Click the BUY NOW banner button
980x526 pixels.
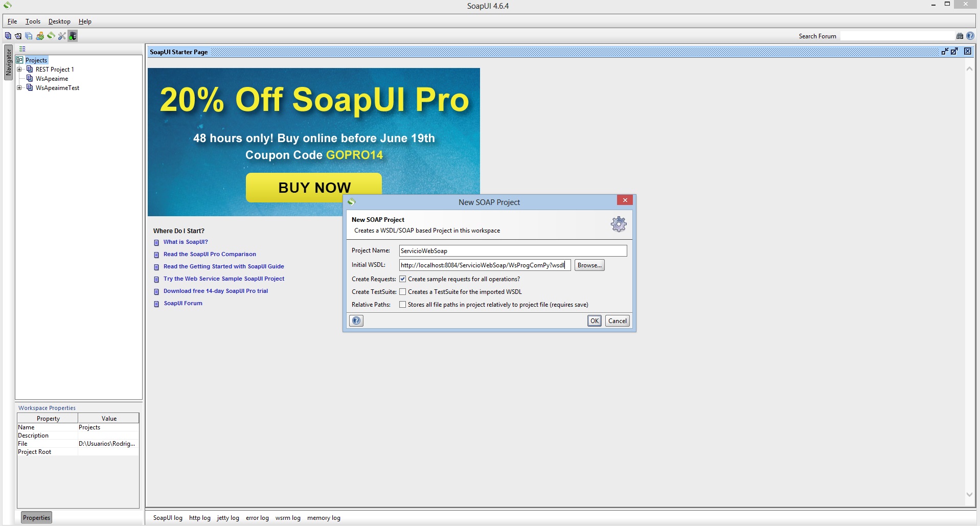(313, 187)
